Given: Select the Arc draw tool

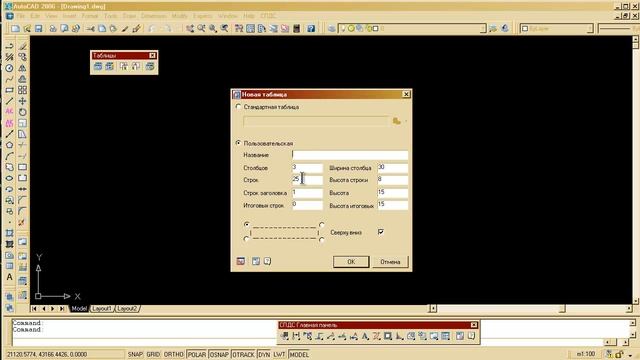Looking at the screenshot, I should pos(9,156).
